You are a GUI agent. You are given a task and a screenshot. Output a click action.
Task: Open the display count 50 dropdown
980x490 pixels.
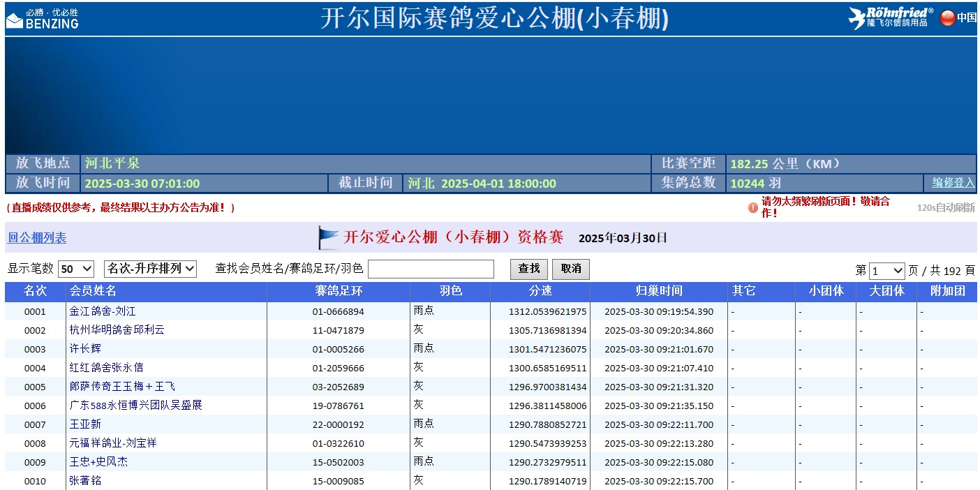76,269
